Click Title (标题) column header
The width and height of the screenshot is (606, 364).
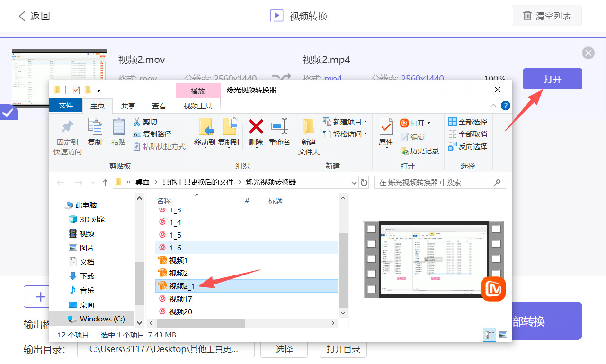point(276,201)
